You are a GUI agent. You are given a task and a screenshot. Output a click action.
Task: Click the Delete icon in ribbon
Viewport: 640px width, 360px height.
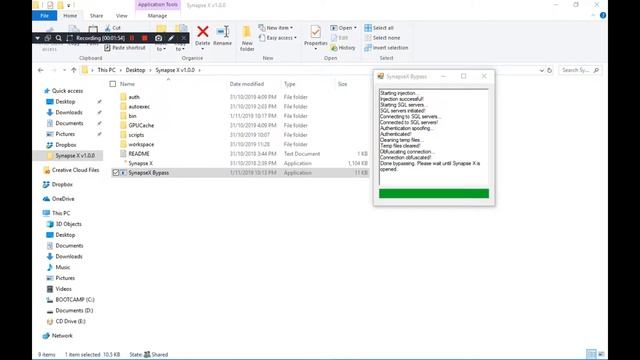pos(202,32)
